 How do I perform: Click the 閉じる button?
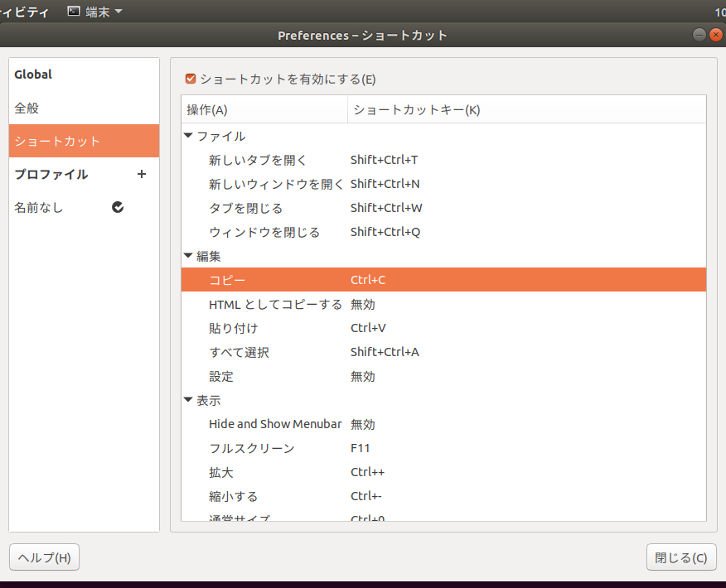coord(680,557)
